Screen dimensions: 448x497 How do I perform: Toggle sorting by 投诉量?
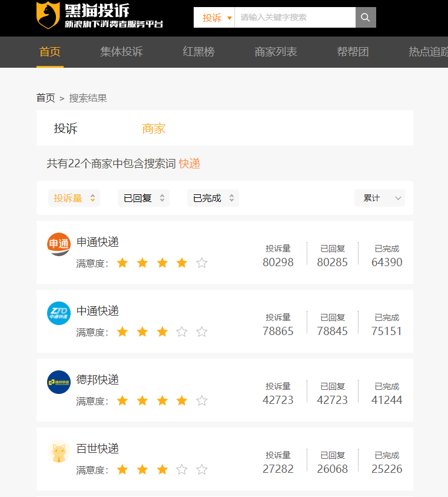click(x=74, y=198)
